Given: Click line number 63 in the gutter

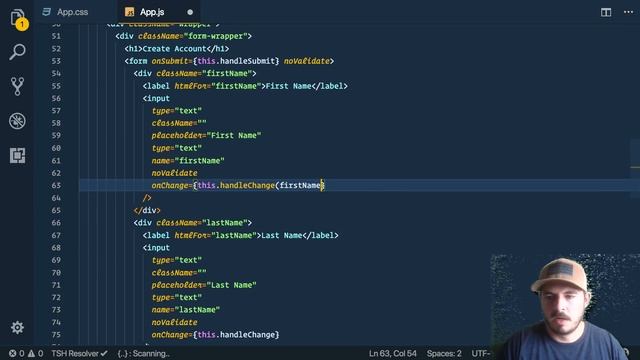Looking at the screenshot, I should (56, 185).
